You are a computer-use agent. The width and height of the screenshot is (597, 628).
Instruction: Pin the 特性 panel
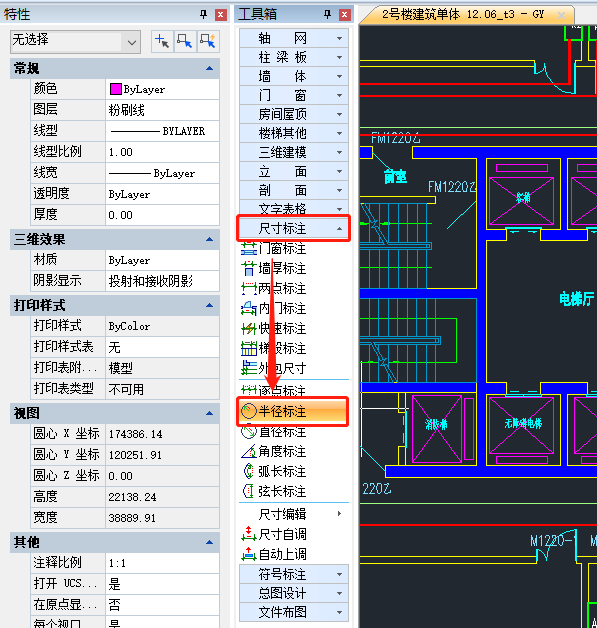coord(204,15)
